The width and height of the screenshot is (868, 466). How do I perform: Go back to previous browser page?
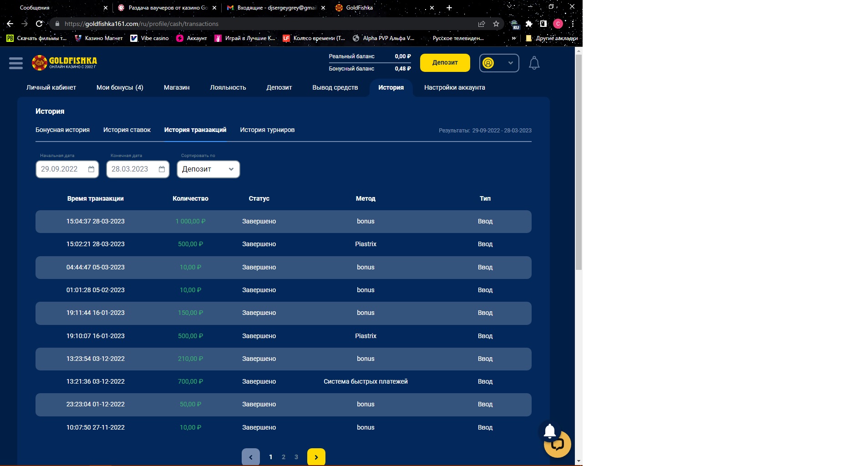(x=10, y=24)
